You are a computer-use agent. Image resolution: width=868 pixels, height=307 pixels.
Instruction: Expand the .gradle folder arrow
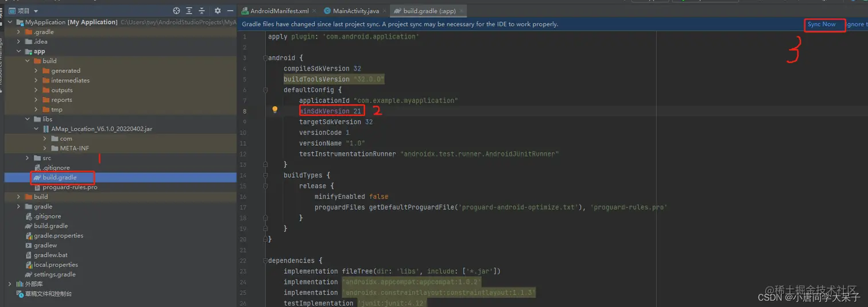[19, 32]
